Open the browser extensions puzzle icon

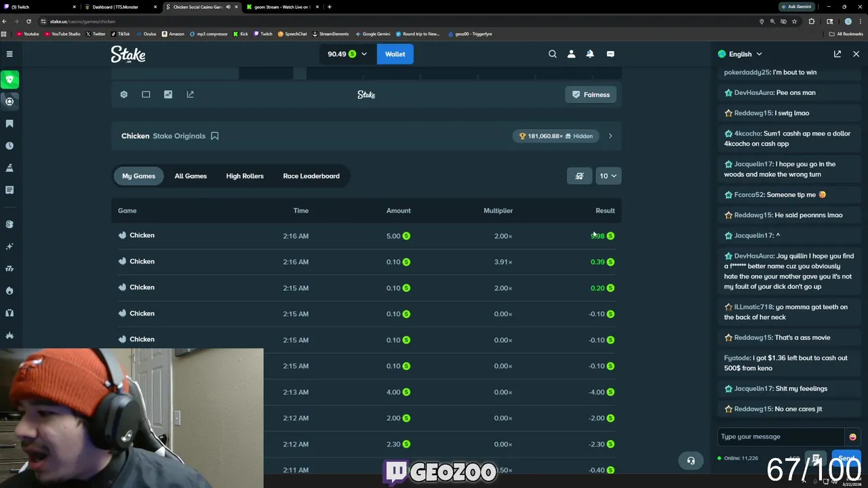(x=812, y=21)
